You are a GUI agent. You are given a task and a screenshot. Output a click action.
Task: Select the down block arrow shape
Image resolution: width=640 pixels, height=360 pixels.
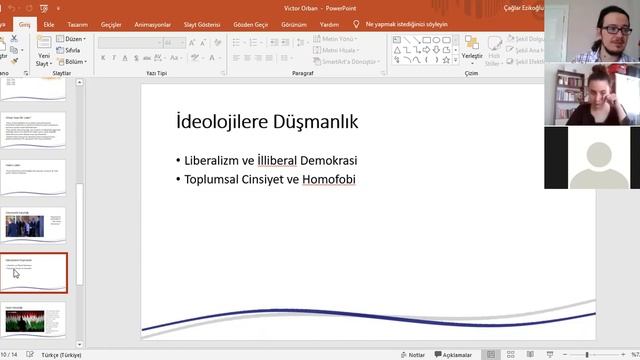(436, 50)
